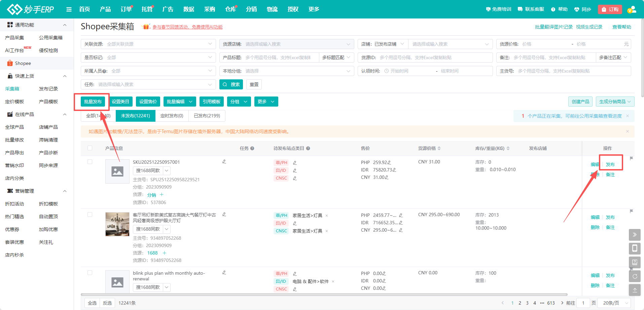Open the 订单 menu in top navigation

pyautogui.click(x=126, y=9)
